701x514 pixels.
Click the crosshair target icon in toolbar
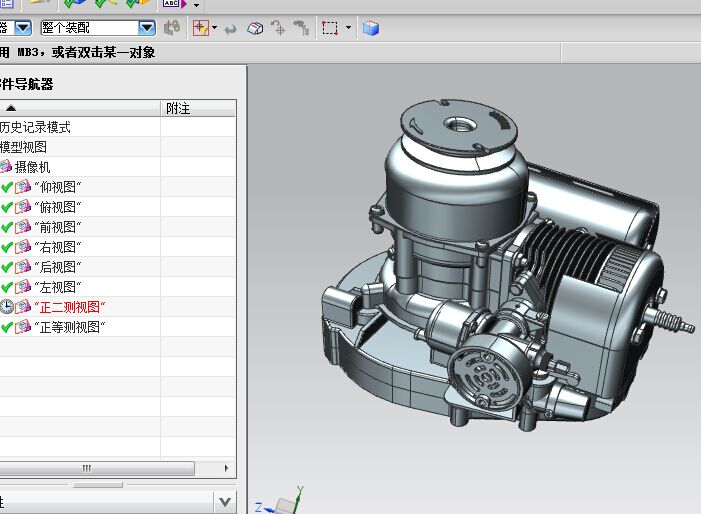point(278,29)
